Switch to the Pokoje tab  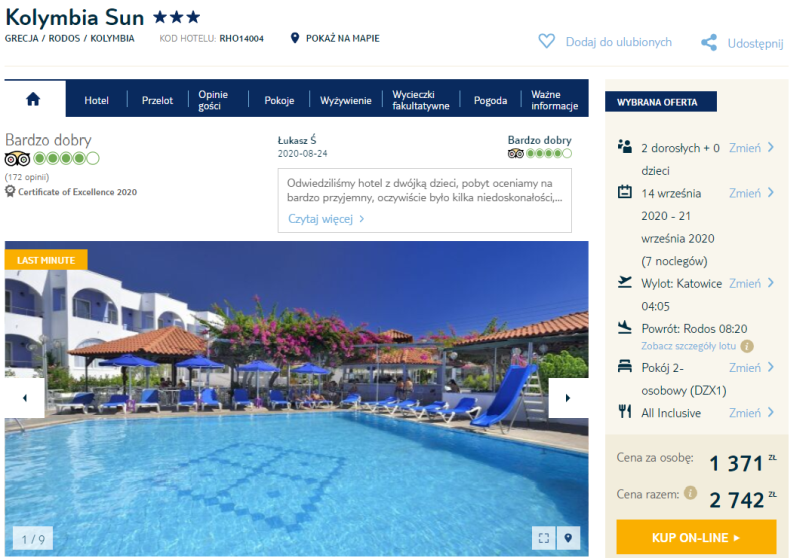[x=279, y=100]
